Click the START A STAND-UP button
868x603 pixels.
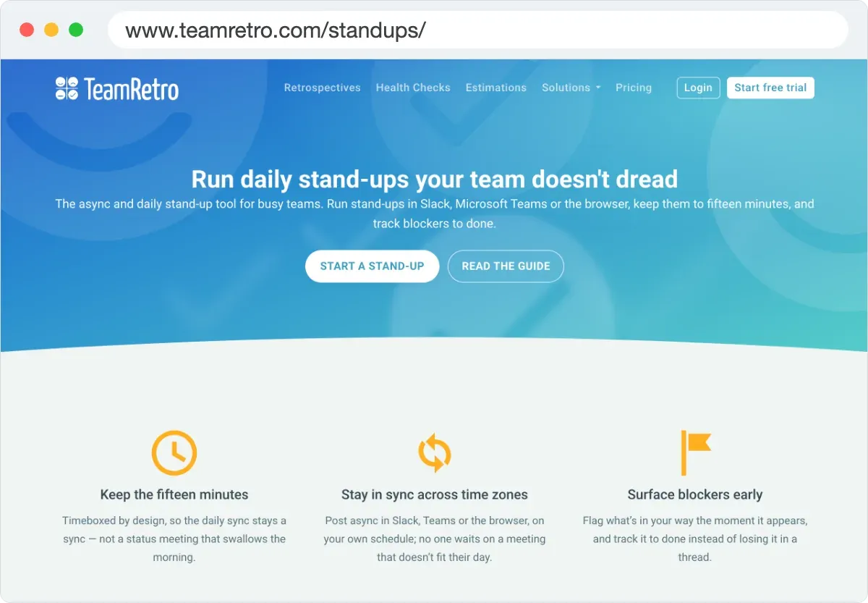pyautogui.click(x=373, y=266)
